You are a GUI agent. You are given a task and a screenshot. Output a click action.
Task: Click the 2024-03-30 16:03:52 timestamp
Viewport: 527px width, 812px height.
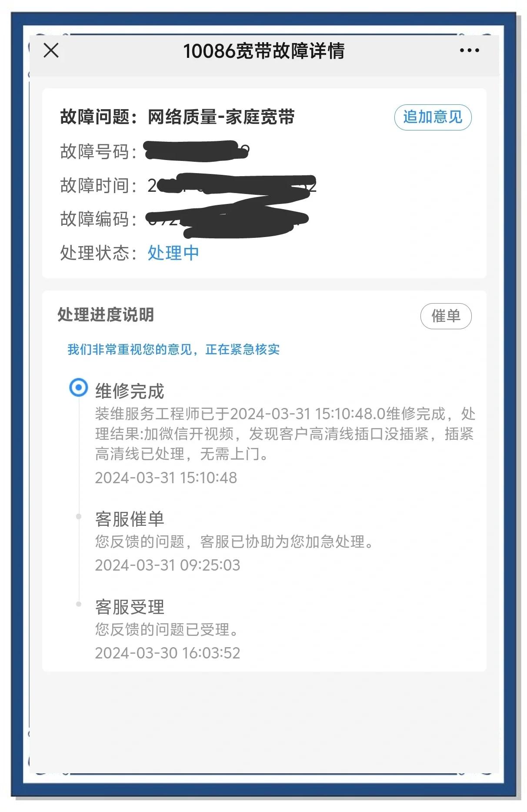[x=167, y=653]
